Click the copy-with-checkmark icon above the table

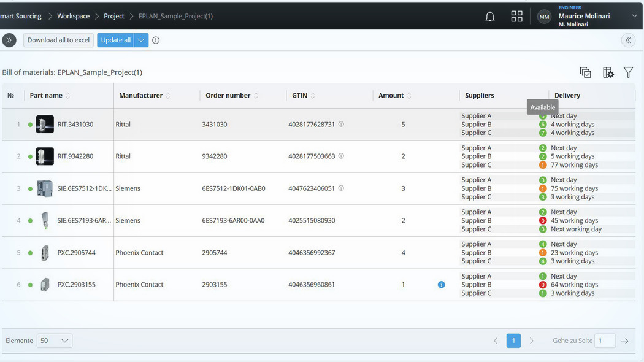(585, 72)
